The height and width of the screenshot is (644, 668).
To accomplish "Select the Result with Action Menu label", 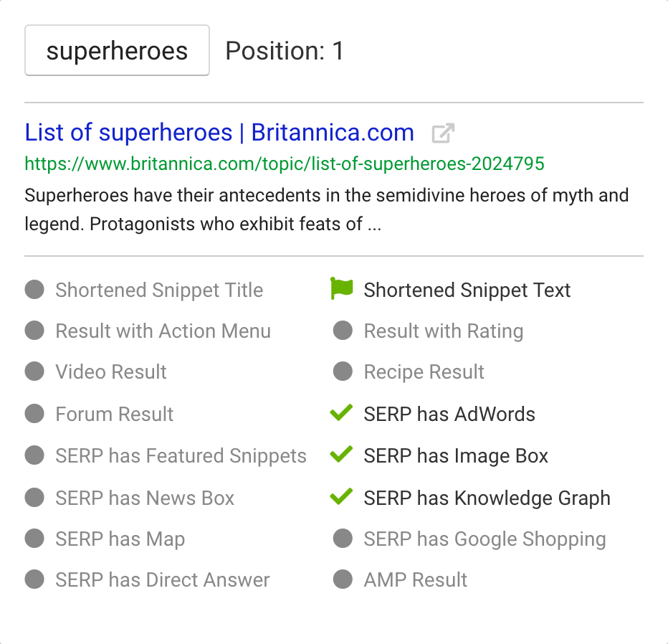I will coord(163,331).
